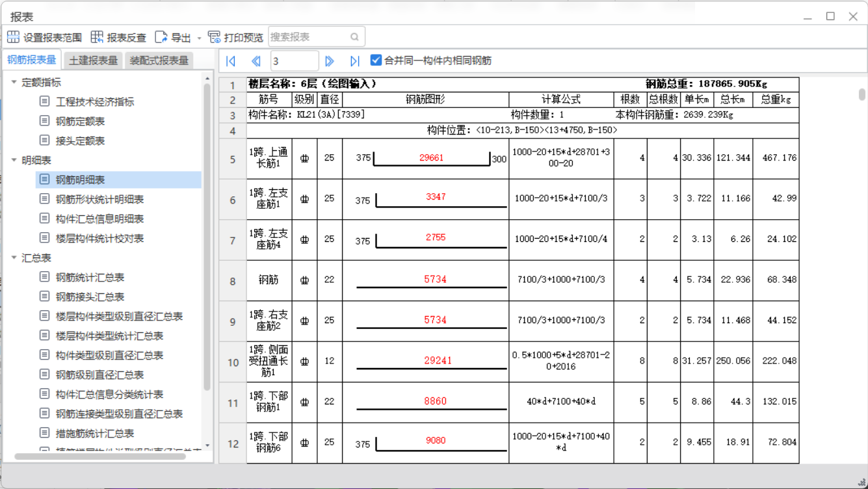Open 楼层构件统计校对表 report
Screen dimensions: 868x489
100,239
